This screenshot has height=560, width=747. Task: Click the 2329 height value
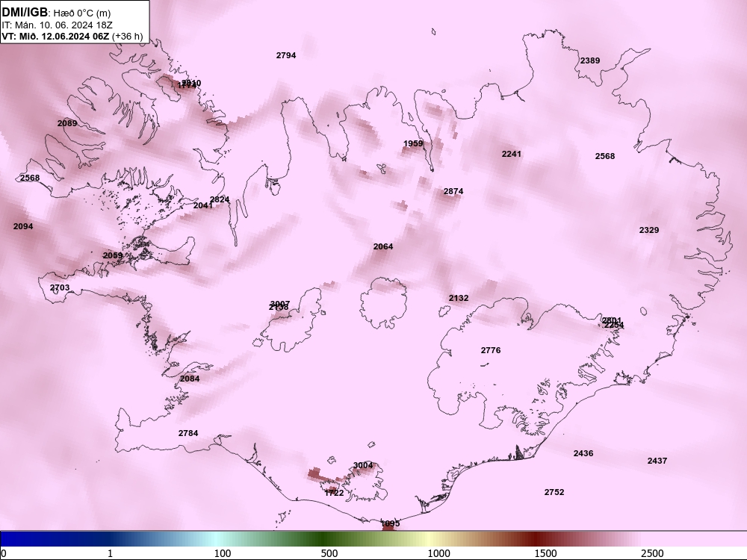coord(649,231)
